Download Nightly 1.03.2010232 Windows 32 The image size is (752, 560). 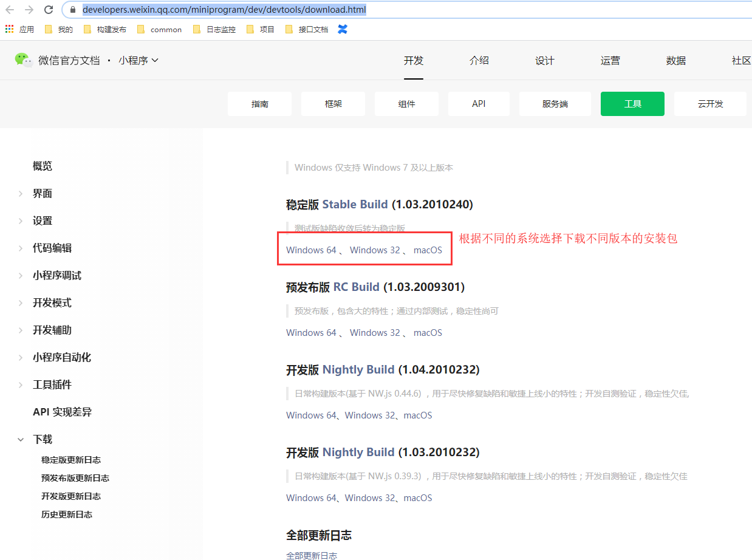370,498
